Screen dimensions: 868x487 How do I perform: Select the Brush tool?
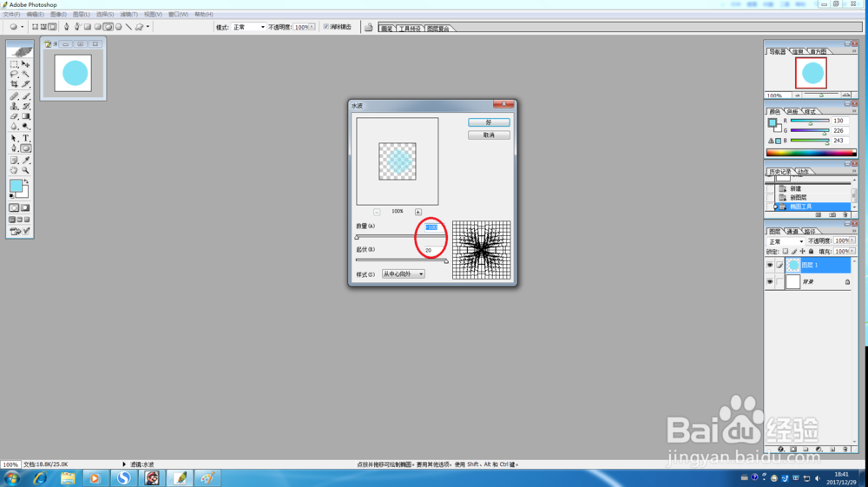(25, 96)
